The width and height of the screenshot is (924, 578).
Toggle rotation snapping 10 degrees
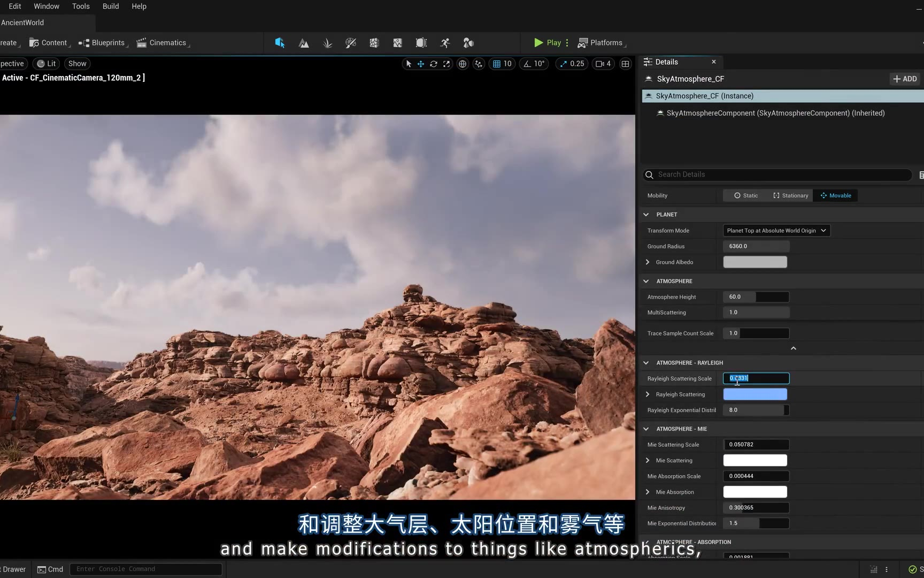click(x=534, y=64)
